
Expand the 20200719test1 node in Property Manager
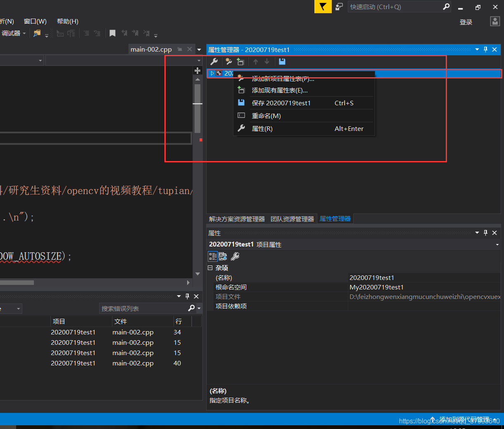212,73
